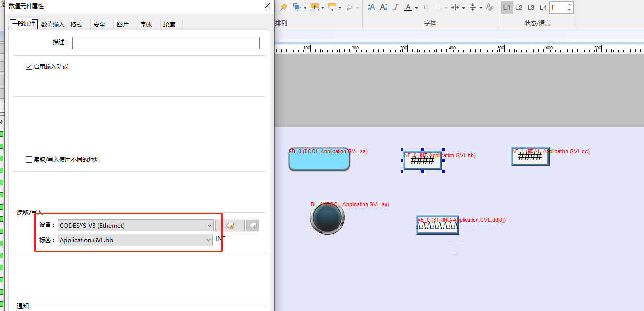The width and height of the screenshot is (644, 311).
Task: Decrease the state number with down stepper
Action: 570,10
